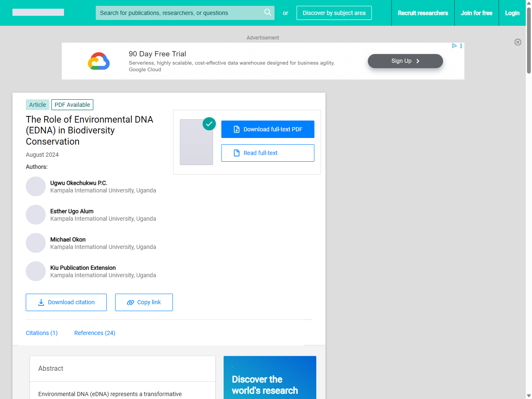Image resolution: width=532 pixels, height=399 pixels.
Task: Select the Login menu item
Action: coord(512,13)
